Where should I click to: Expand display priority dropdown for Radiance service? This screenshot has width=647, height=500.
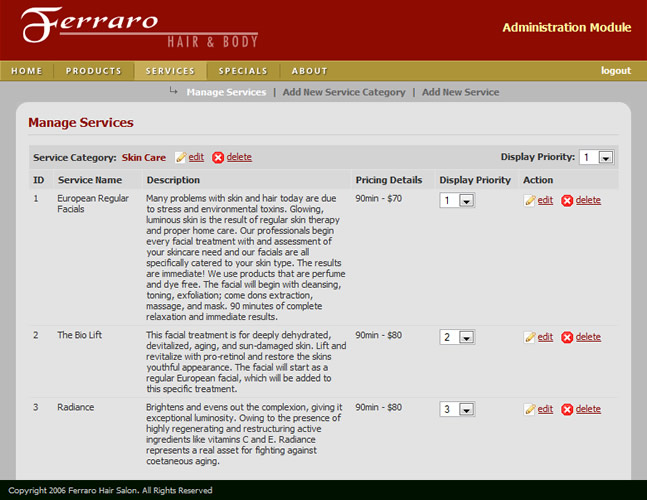466,410
